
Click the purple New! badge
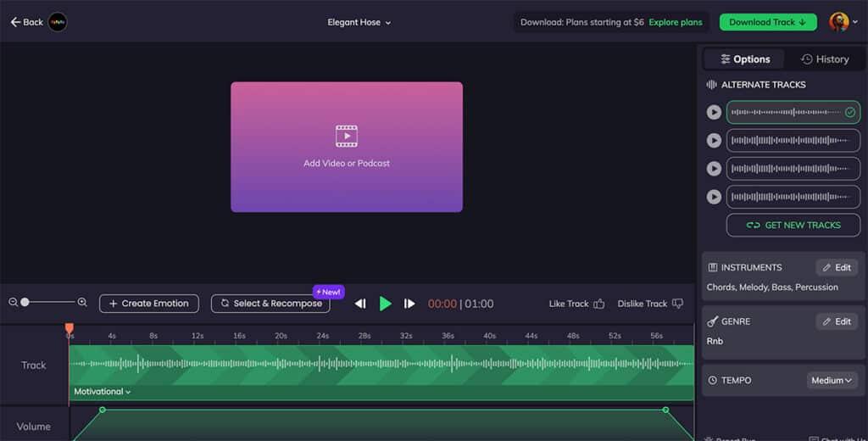[x=329, y=292]
